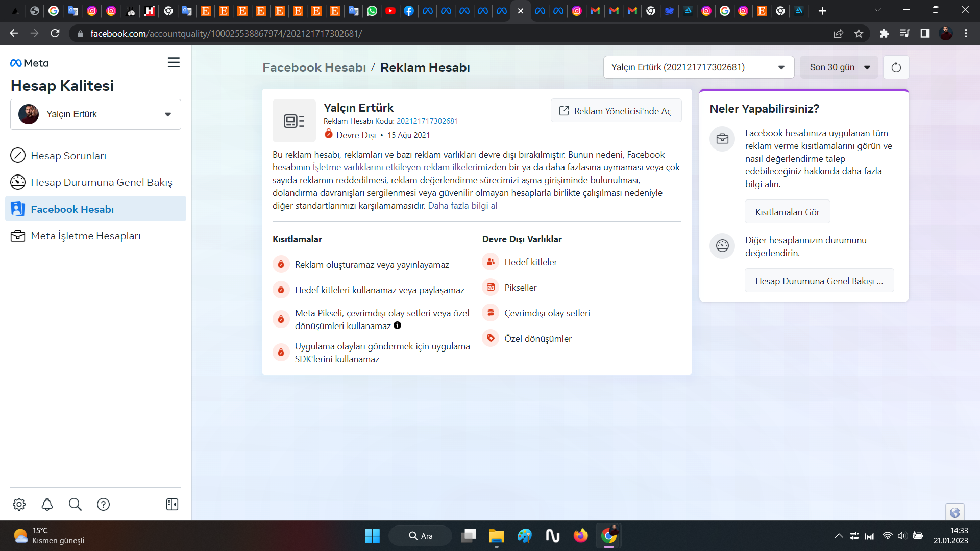Bookmark this page with the star icon
The height and width of the screenshot is (551, 980).
coord(859,33)
